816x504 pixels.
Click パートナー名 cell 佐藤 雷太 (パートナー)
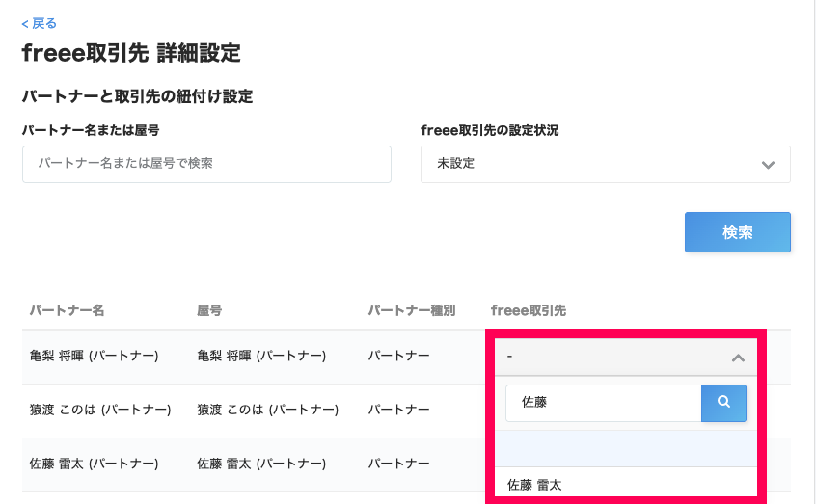[x=95, y=464]
